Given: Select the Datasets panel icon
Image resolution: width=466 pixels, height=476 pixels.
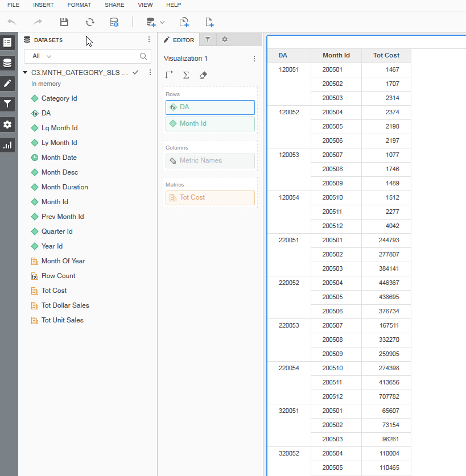Looking at the screenshot, I should [8, 63].
